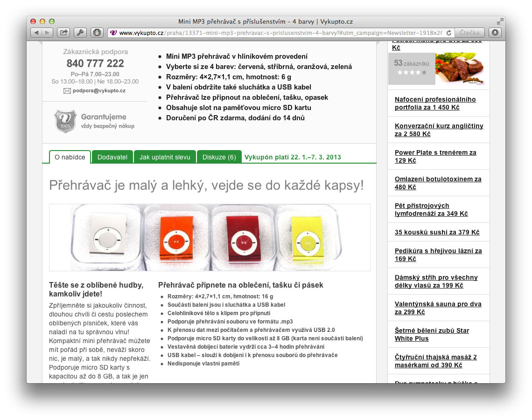
Task: Click the grilled meat offer thumbnail
Action: [x=459, y=69]
